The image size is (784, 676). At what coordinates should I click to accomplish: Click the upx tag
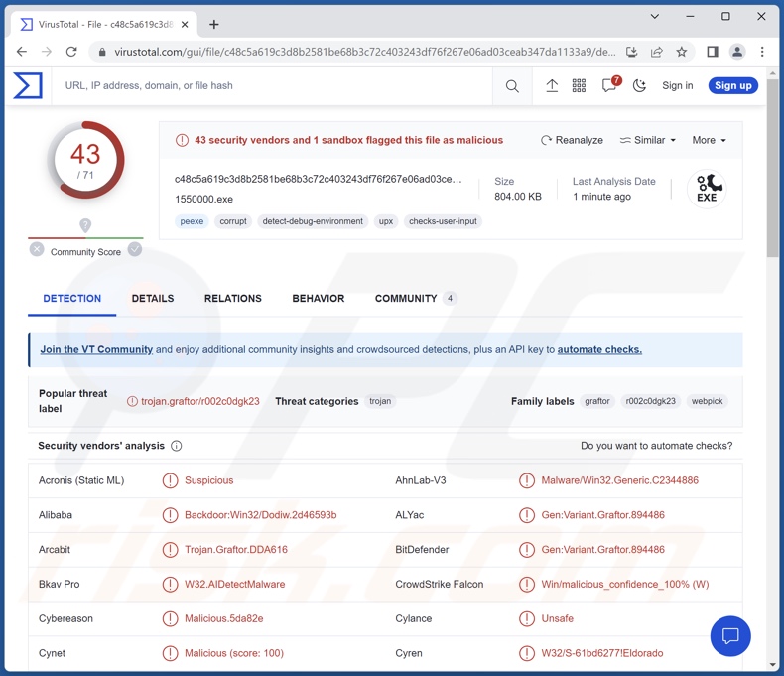pos(385,221)
